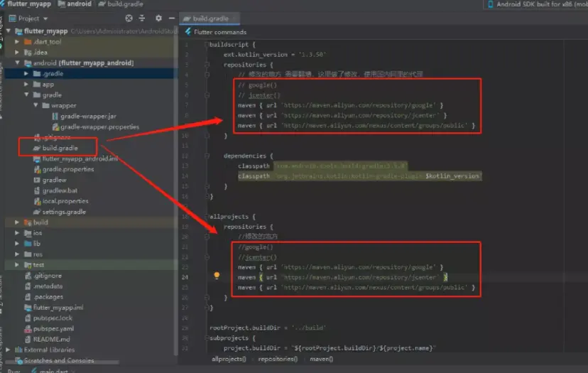
Task: Collapse the flutter_myapp root node
Action: pyautogui.click(x=9, y=31)
